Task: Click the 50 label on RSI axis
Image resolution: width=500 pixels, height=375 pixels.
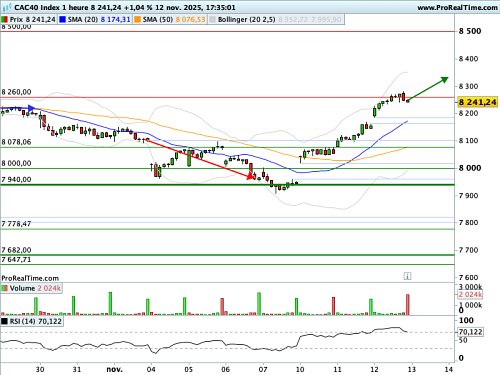Action: (463, 340)
